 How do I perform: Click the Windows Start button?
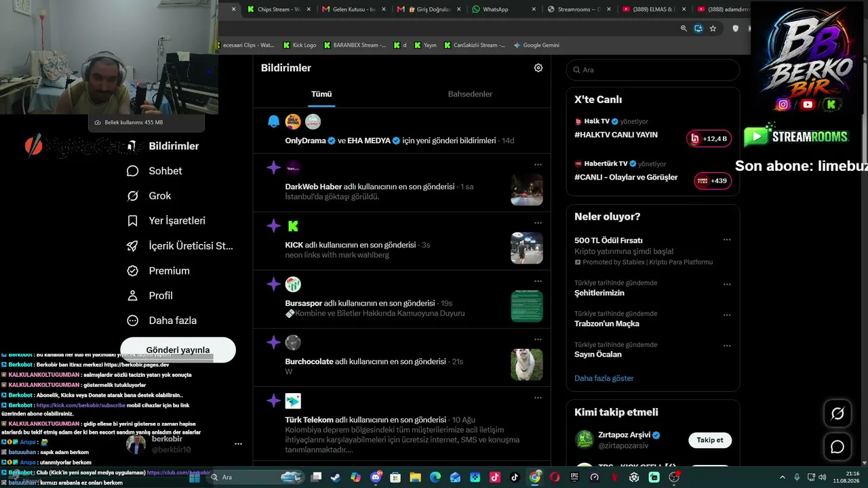[195, 477]
